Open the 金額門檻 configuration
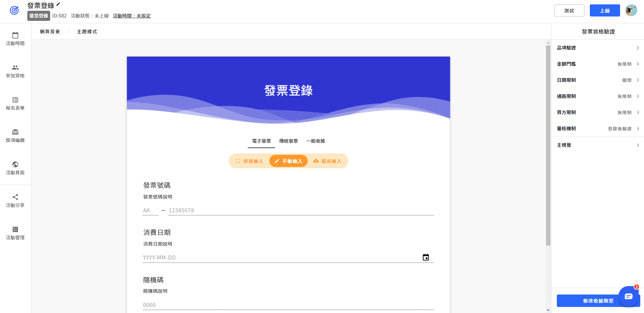 click(x=598, y=64)
